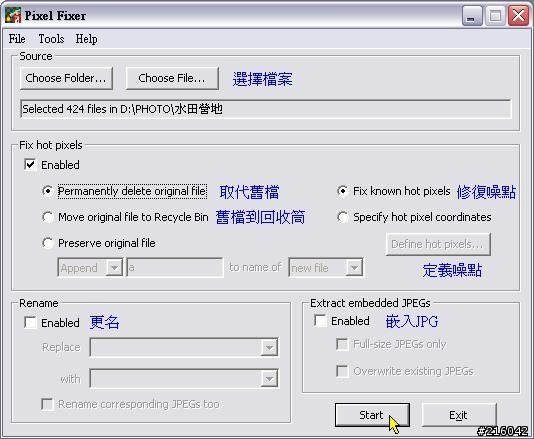Enable the Rename checkbox
Image resolution: width=534 pixels, height=439 pixels.
tap(30, 322)
